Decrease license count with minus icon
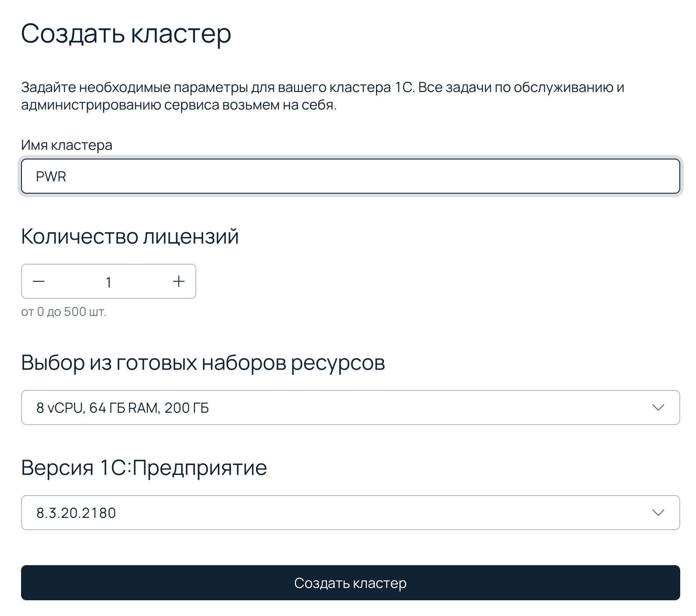 click(39, 281)
